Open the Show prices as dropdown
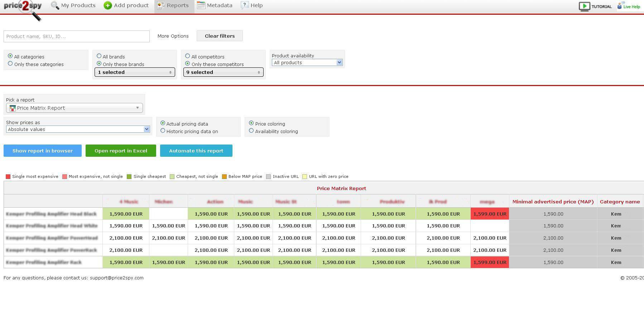The height and width of the screenshot is (316, 644). click(78, 129)
